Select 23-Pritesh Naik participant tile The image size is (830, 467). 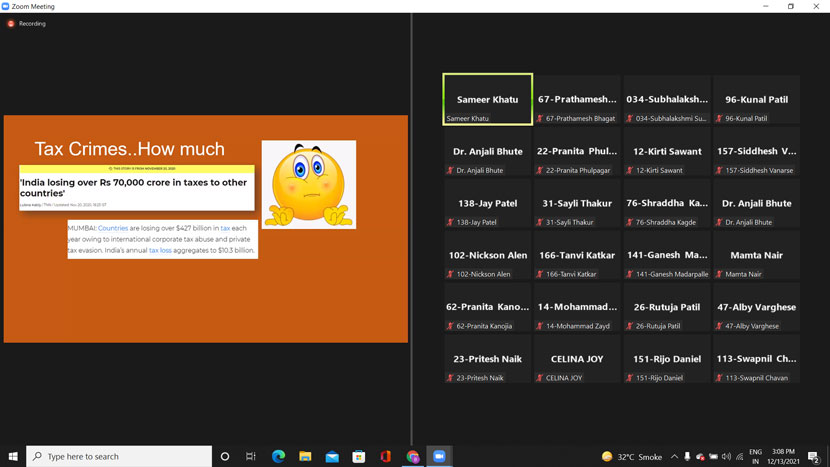[x=488, y=359]
